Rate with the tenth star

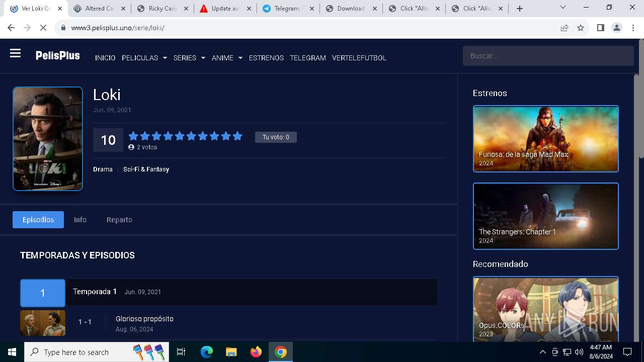pyautogui.click(x=237, y=136)
